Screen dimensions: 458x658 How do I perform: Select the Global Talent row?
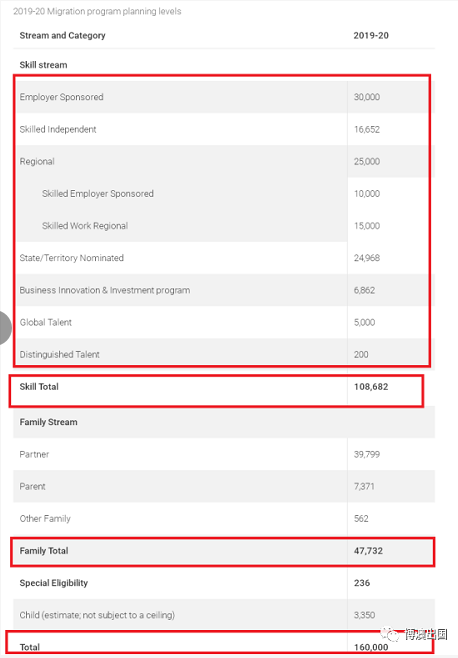224,322
